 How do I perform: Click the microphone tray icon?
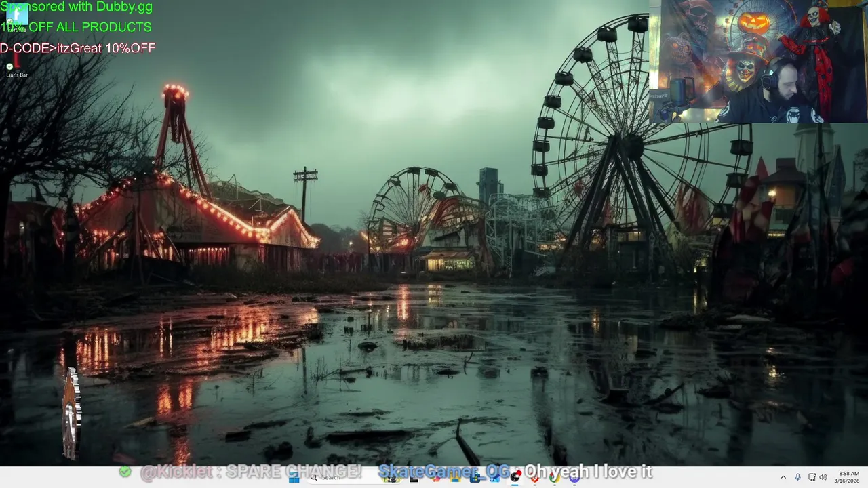(797, 477)
